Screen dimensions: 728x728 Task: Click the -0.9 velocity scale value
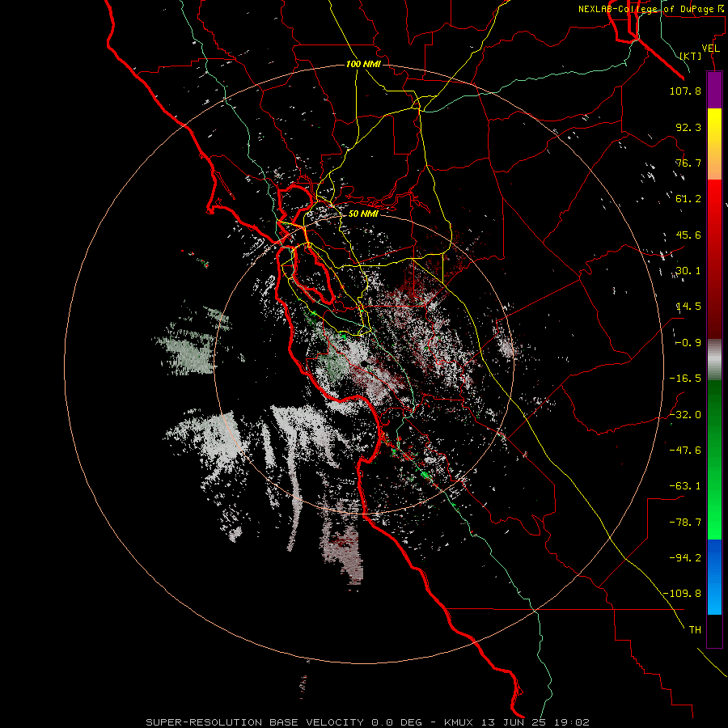[x=688, y=343]
